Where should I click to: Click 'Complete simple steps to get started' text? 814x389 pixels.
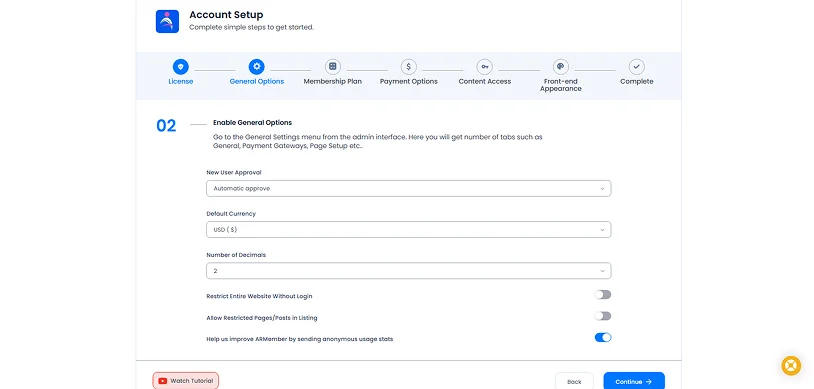pyautogui.click(x=251, y=27)
